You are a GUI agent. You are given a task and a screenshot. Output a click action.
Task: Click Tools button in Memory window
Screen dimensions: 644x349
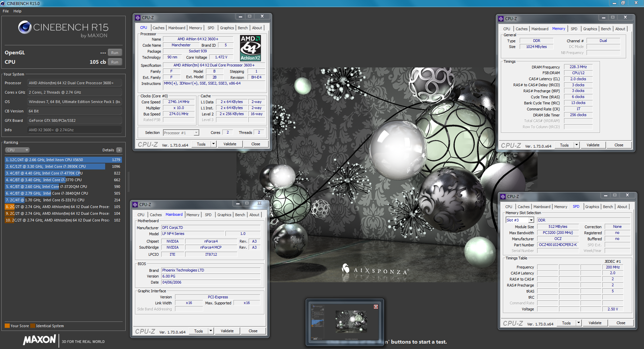click(564, 145)
